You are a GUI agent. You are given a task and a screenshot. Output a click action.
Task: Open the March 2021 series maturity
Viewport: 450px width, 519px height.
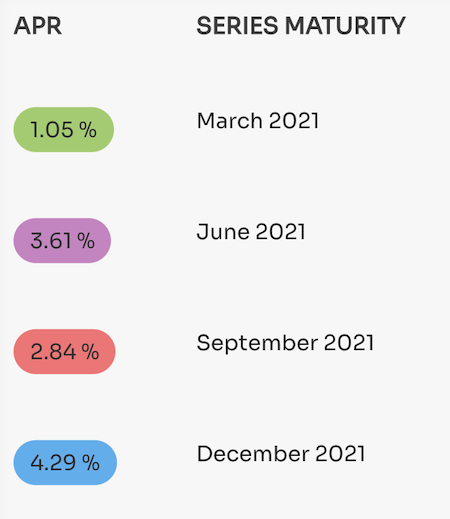[258, 120]
